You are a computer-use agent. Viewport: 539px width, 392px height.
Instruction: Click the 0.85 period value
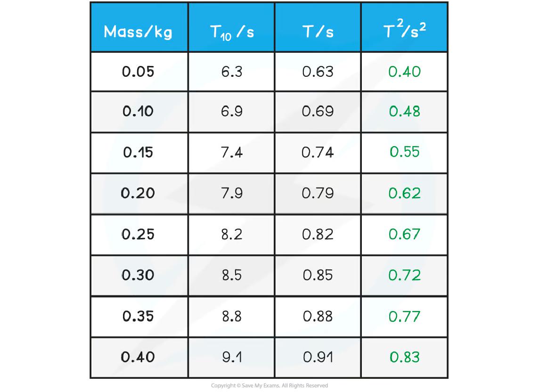tap(318, 275)
